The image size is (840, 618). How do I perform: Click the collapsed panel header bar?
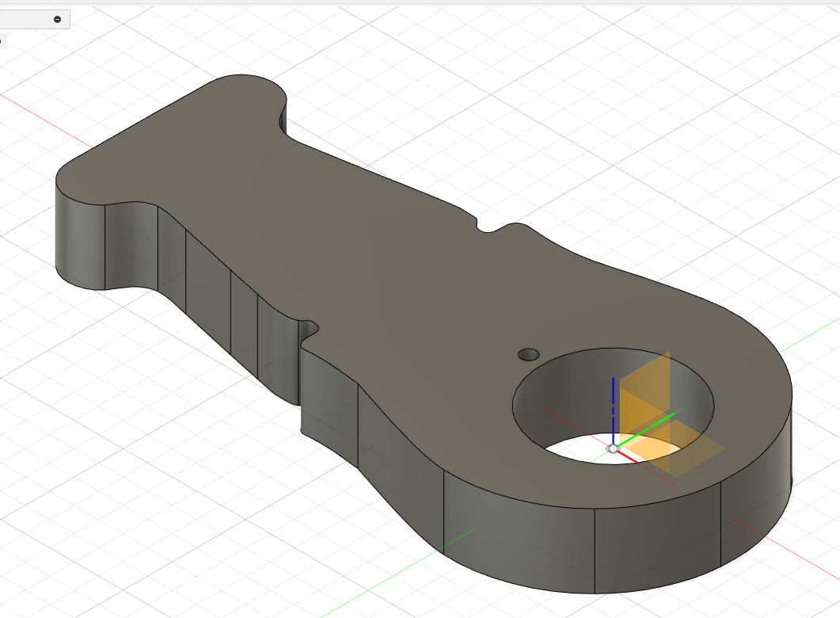[x=28, y=20]
